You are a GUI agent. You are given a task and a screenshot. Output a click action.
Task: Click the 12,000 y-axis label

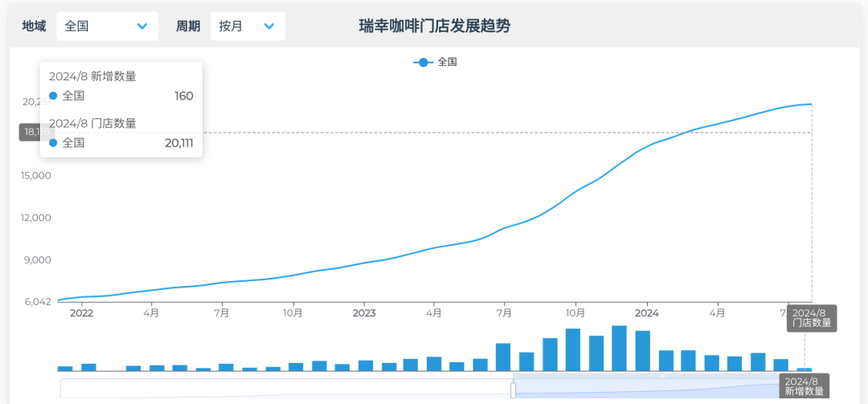click(x=36, y=218)
